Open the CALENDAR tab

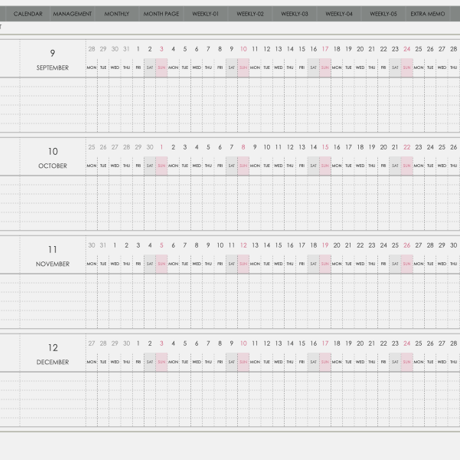point(28,14)
